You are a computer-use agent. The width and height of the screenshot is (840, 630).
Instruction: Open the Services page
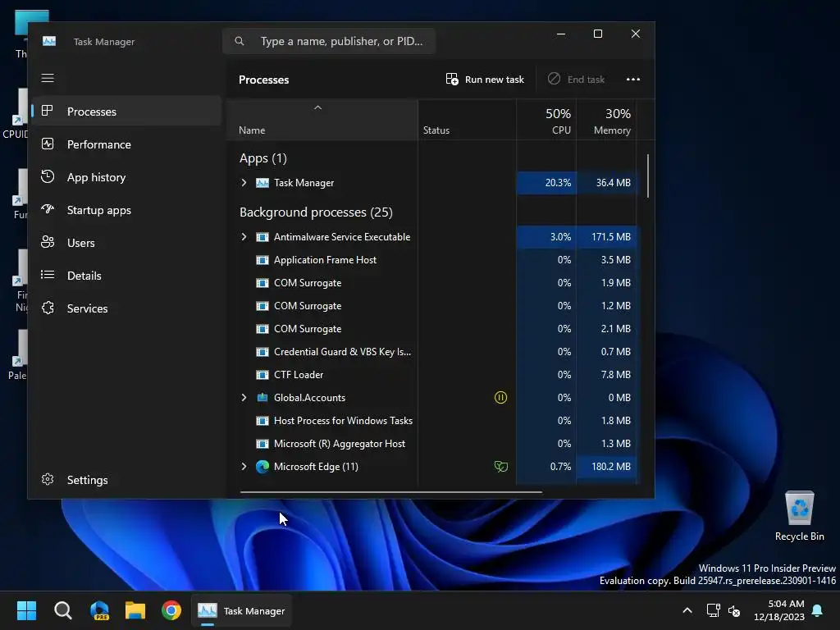pos(126,308)
